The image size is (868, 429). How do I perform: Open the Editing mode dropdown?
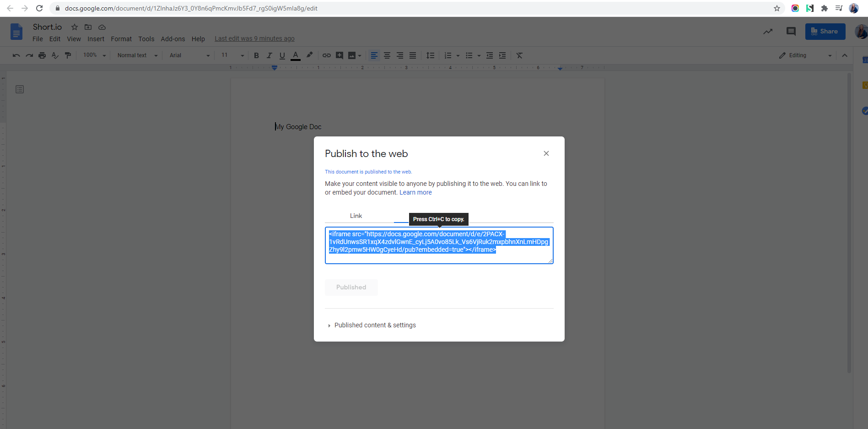coord(805,55)
